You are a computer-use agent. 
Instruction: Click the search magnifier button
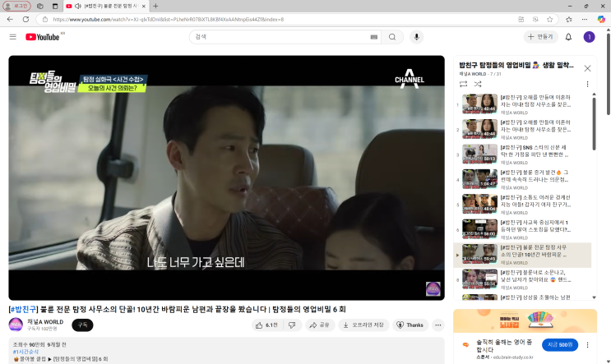coord(392,37)
